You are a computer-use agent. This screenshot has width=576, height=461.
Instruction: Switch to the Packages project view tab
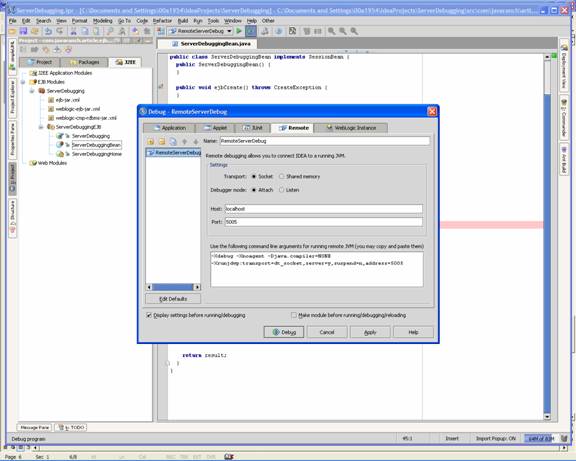84,62
